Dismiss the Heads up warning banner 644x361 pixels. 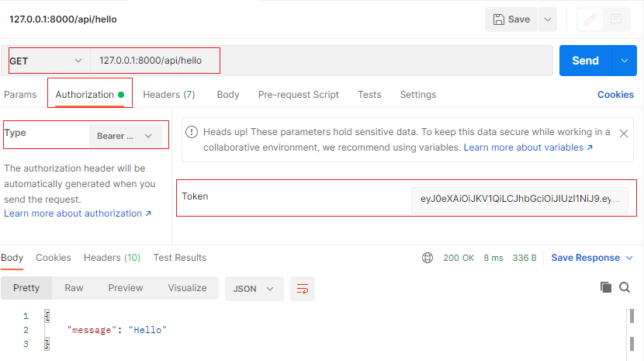(x=624, y=134)
